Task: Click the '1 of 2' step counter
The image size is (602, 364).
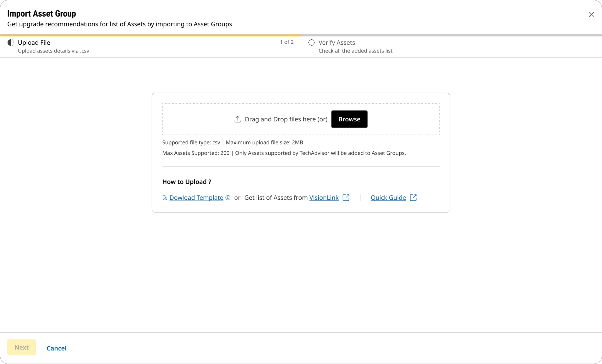Action: [x=287, y=42]
